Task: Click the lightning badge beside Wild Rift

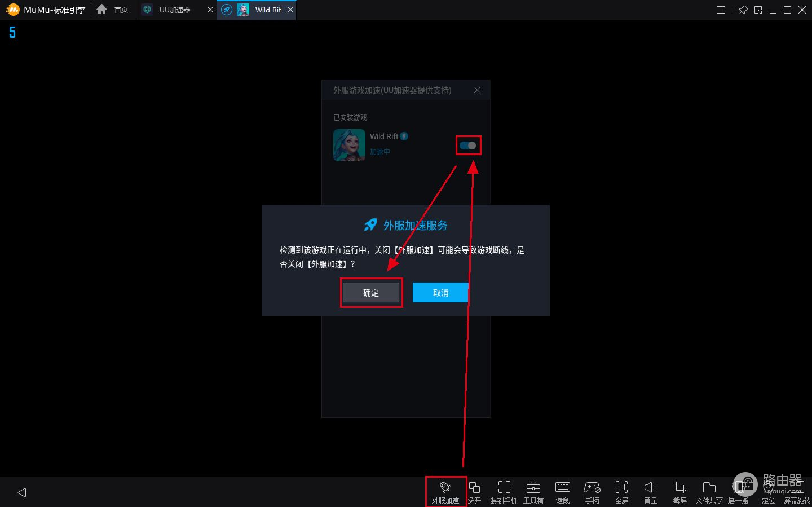Action: tap(404, 136)
